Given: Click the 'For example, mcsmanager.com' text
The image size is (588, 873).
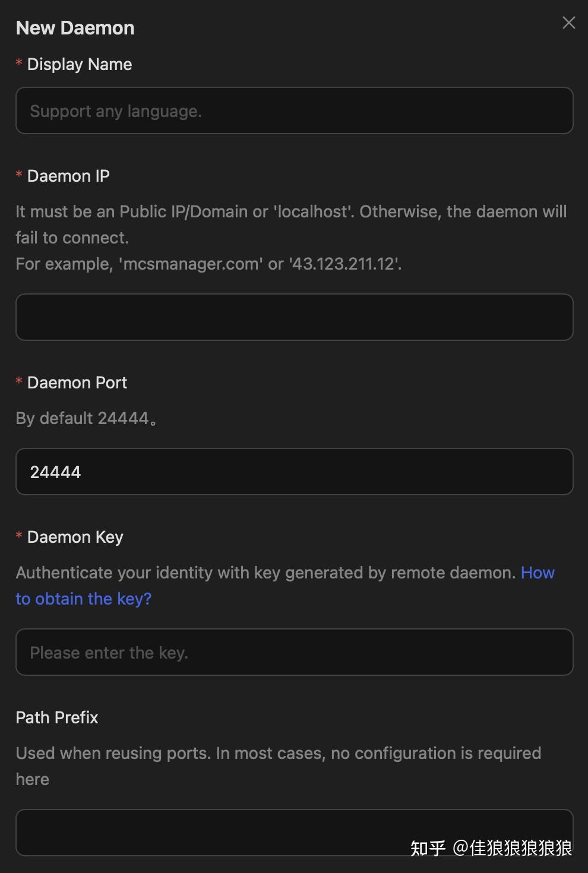Looking at the screenshot, I should tap(208, 264).
